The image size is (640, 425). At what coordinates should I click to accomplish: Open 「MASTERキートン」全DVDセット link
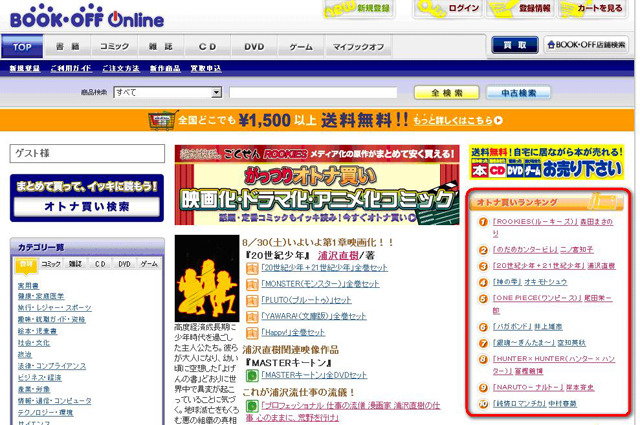point(314,375)
